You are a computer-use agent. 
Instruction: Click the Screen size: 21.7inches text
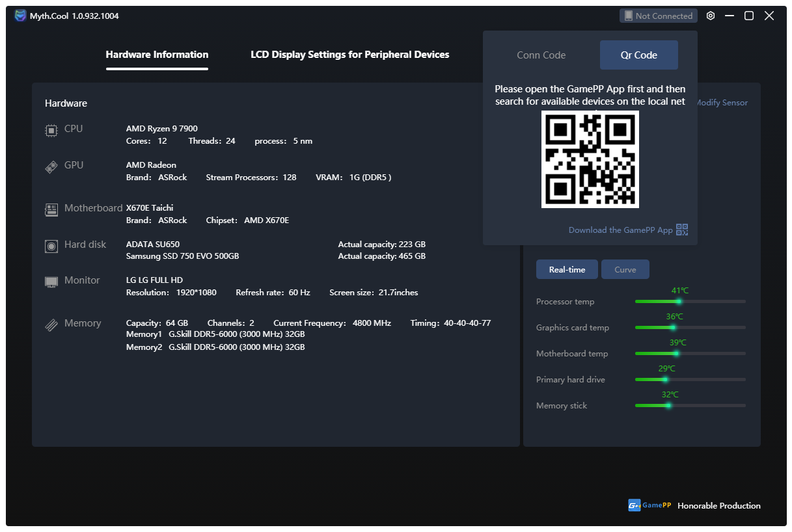[x=374, y=293]
